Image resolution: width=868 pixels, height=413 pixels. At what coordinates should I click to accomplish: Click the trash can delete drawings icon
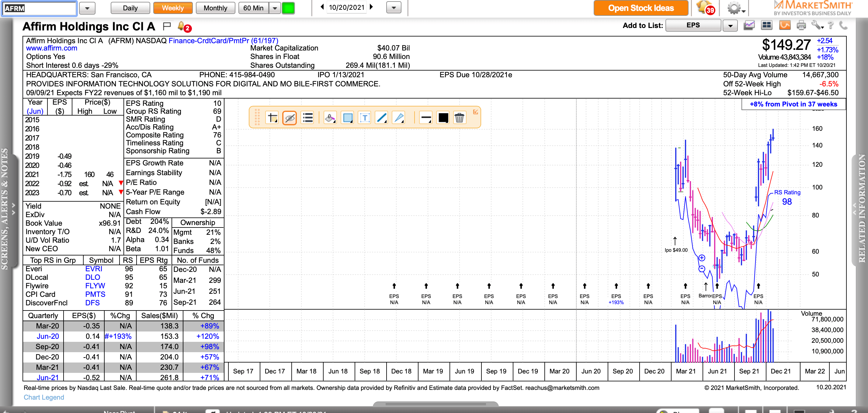tap(460, 118)
